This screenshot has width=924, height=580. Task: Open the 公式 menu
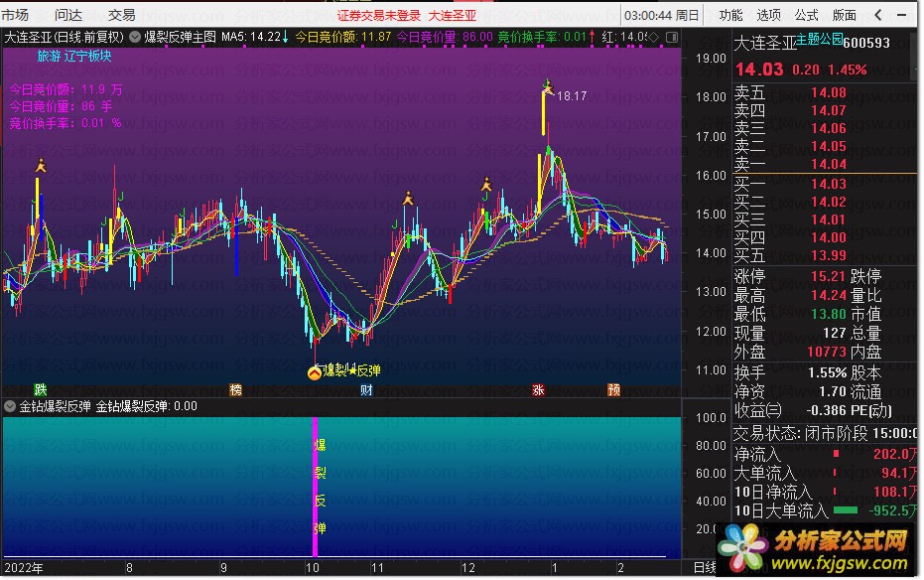(x=806, y=15)
